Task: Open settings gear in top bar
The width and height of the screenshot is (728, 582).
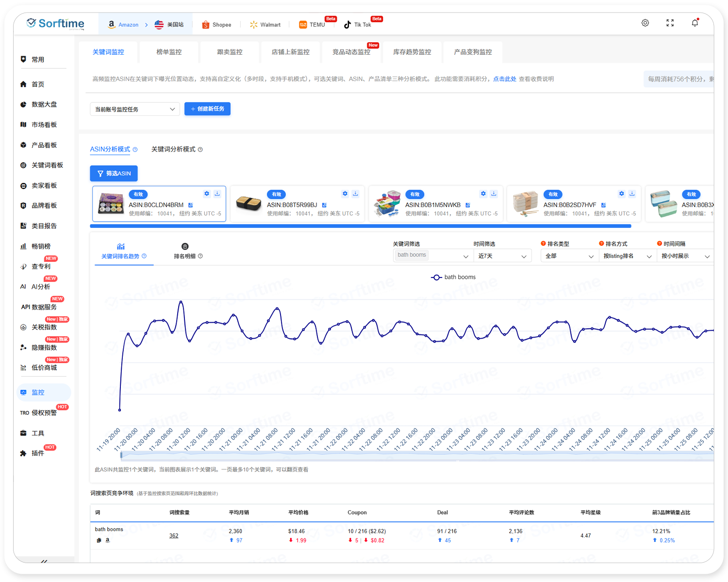Action: click(645, 23)
